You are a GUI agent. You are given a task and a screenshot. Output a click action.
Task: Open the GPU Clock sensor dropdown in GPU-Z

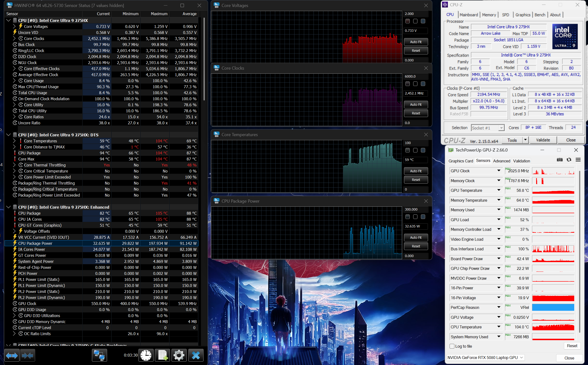coord(499,171)
